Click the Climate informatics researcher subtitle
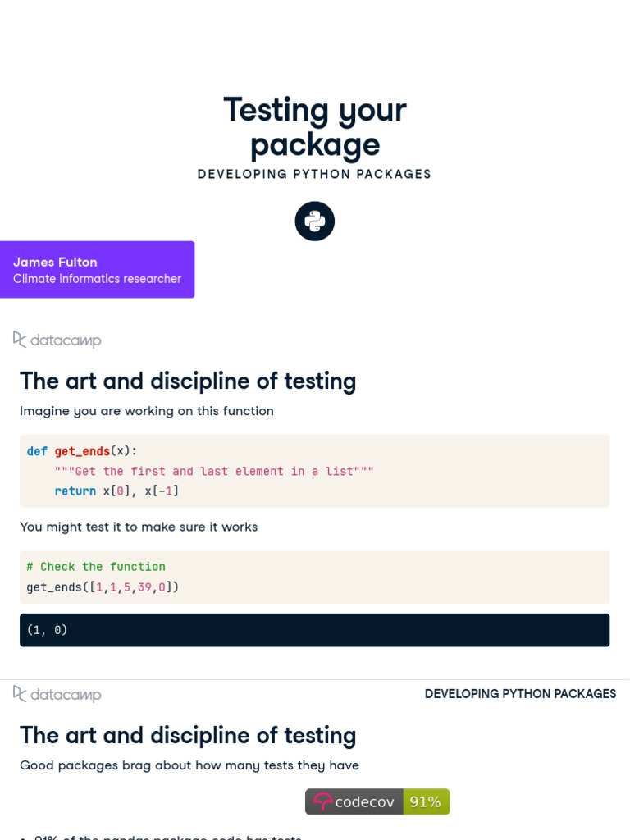Screen dimensions: 630x840 [x=97, y=279]
